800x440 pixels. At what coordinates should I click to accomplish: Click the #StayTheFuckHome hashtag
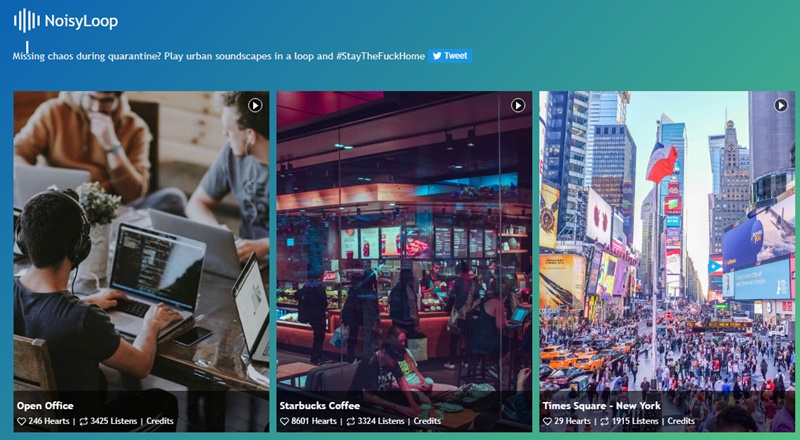click(x=380, y=56)
